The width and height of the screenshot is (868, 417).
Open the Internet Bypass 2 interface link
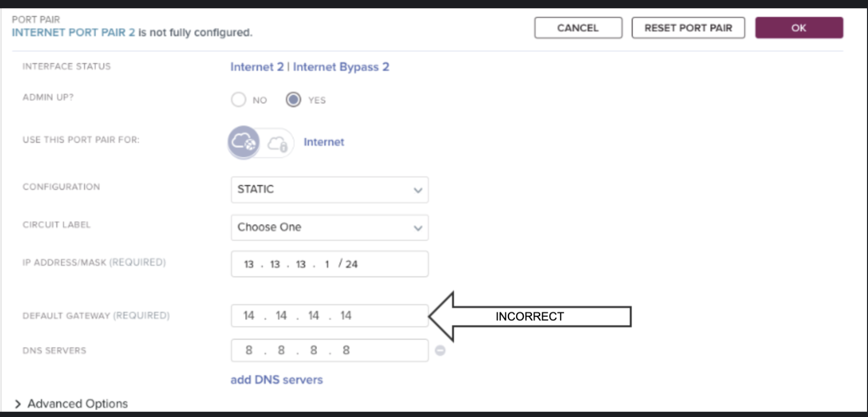tap(341, 67)
